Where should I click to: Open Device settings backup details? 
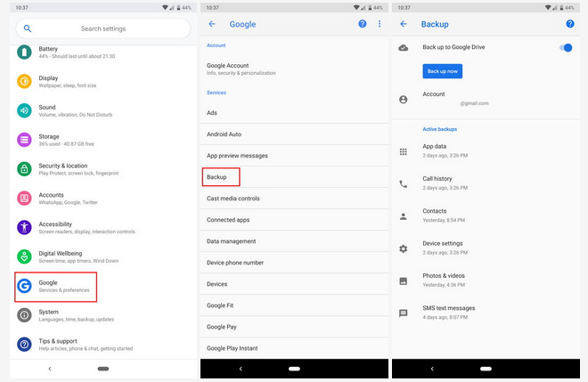tap(486, 248)
